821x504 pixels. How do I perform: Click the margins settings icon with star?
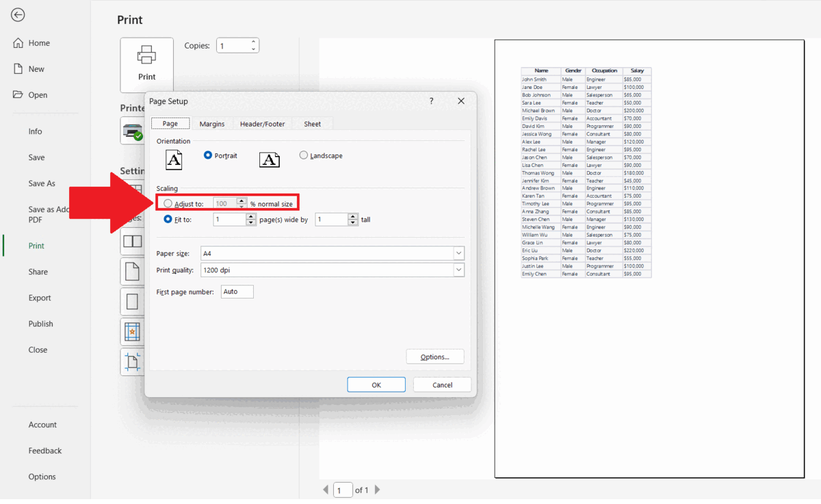[x=132, y=332]
